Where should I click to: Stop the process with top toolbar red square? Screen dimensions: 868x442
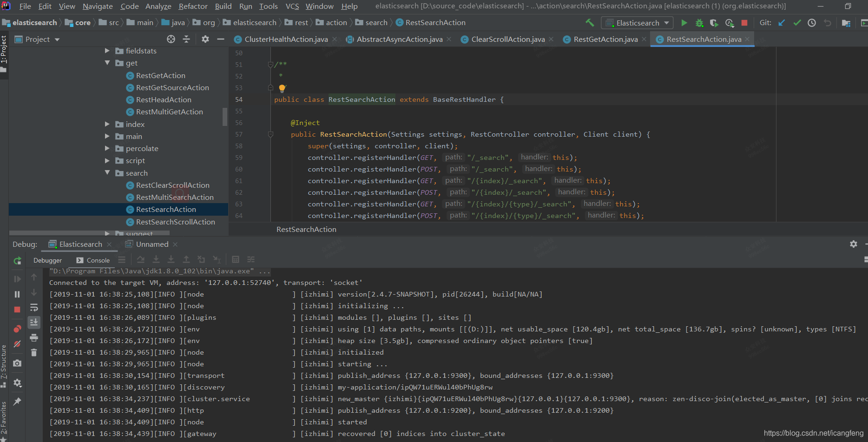pyautogui.click(x=744, y=23)
